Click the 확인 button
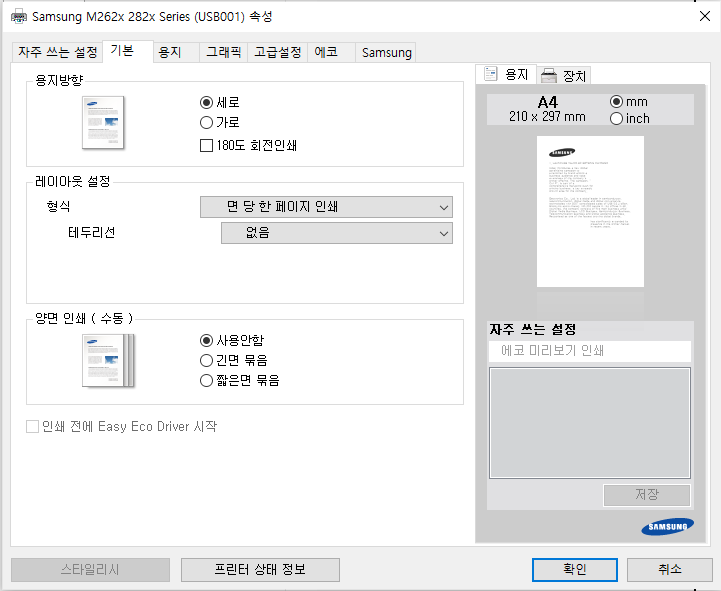Screen dimensions: 721x591 click(575, 570)
